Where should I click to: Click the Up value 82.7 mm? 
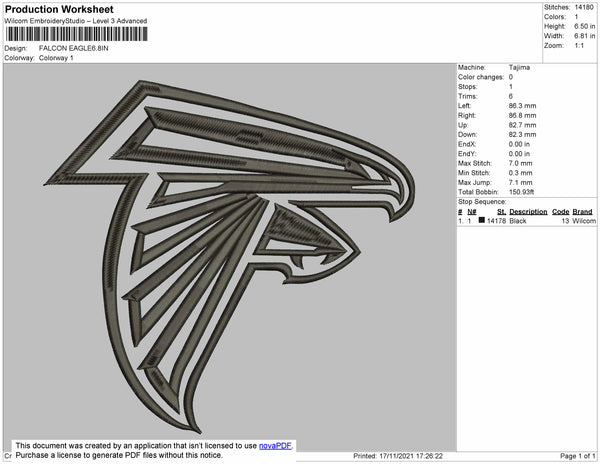click(x=522, y=125)
